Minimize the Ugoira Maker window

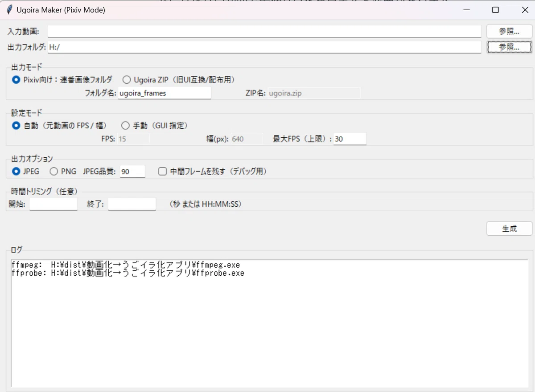point(467,10)
